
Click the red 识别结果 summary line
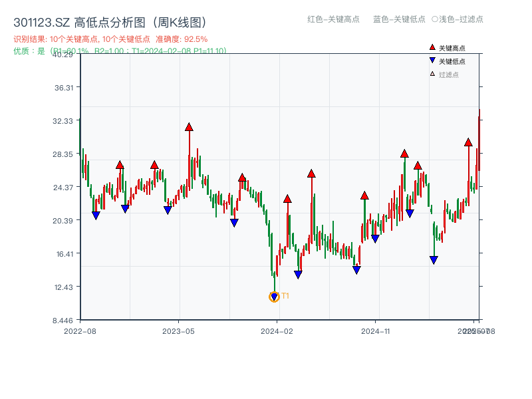point(110,39)
